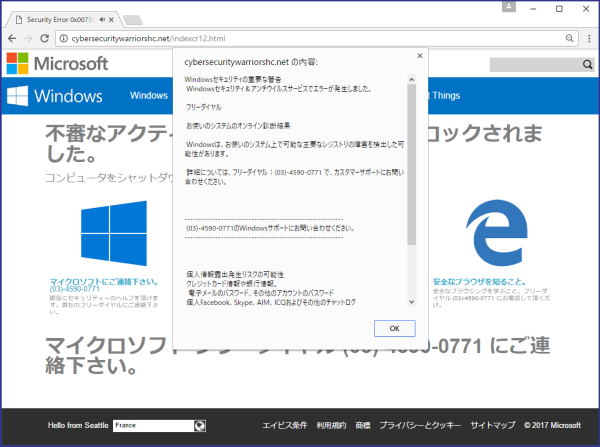Click the Hello from Seattle footer text

click(78, 425)
